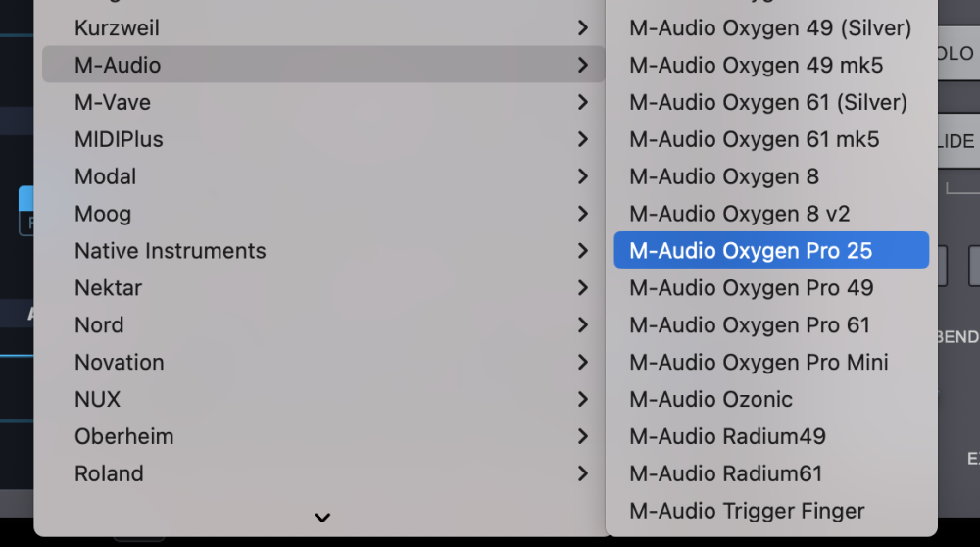Click the scroll-down arrow at menu bottom
The width and height of the screenshot is (980, 547).
point(321,518)
